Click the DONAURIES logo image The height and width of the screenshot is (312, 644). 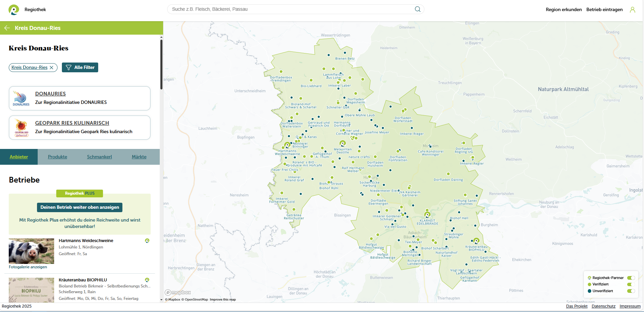pyautogui.click(x=21, y=98)
